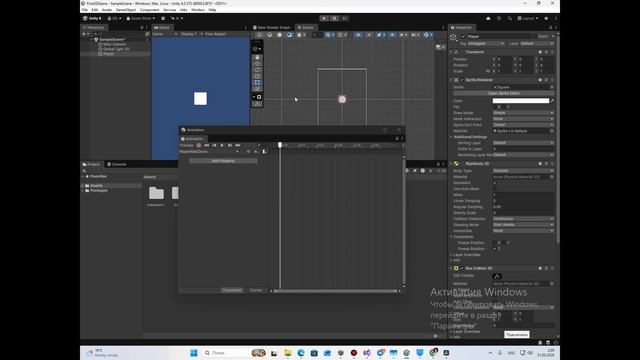This screenshot has height=360, width=640.
Task: Jump to last keyframe in Animation window
Action: click(x=238, y=145)
